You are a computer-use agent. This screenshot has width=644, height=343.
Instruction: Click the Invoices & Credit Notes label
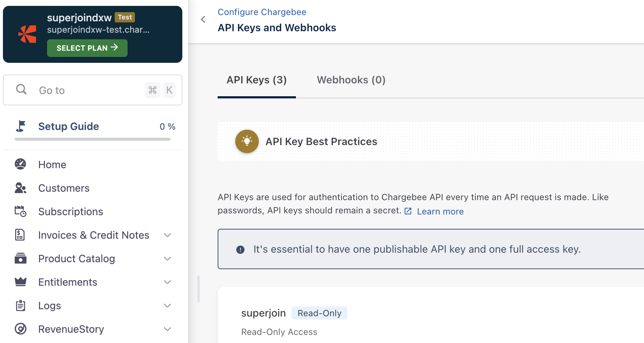click(94, 235)
